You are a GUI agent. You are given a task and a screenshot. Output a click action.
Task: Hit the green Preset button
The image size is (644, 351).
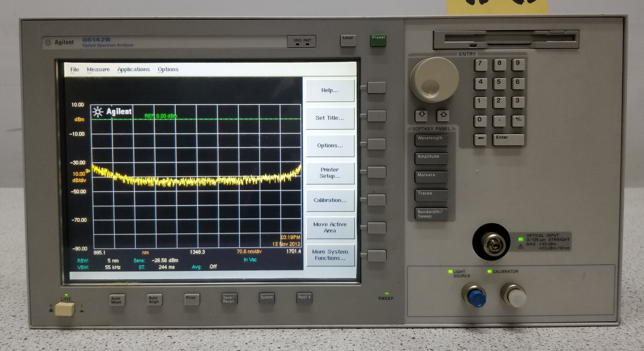tap(378, 40)
